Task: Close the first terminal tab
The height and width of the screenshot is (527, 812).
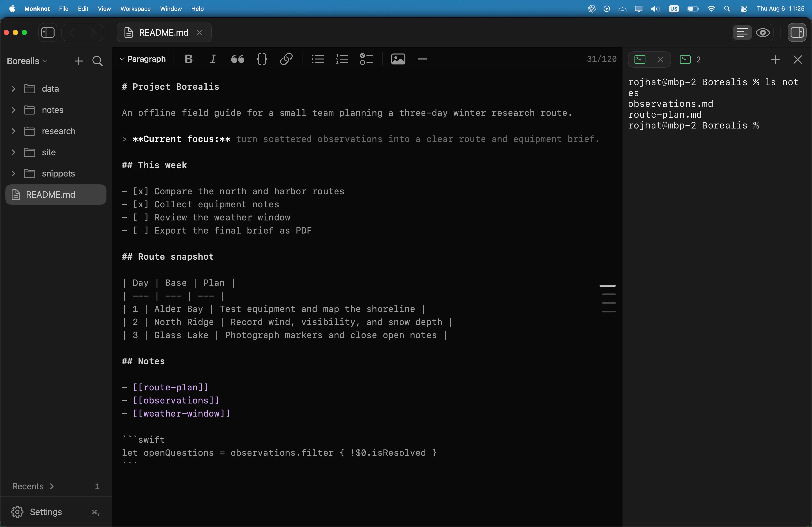Action: 660,60
